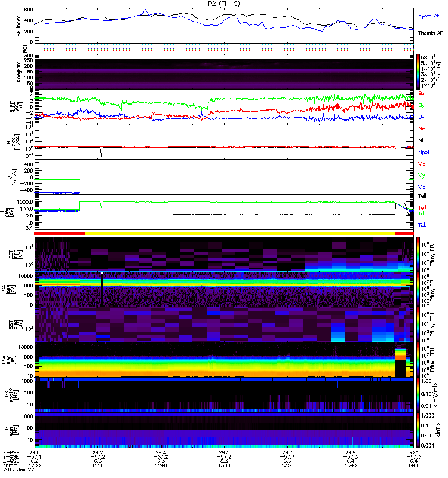Screen dimensions: 448x478
Task: Click the ESA electron Eflux color bar
Action: point(418,360)
